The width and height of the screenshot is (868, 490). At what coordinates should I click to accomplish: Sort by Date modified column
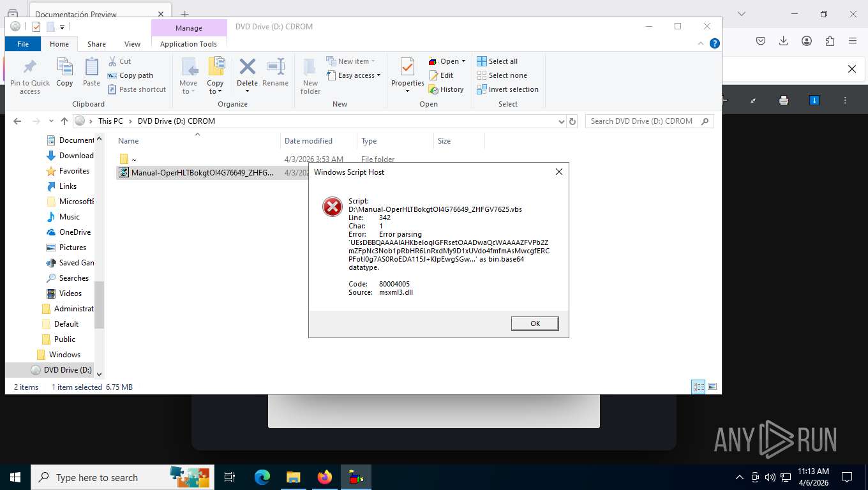(319, 141)
